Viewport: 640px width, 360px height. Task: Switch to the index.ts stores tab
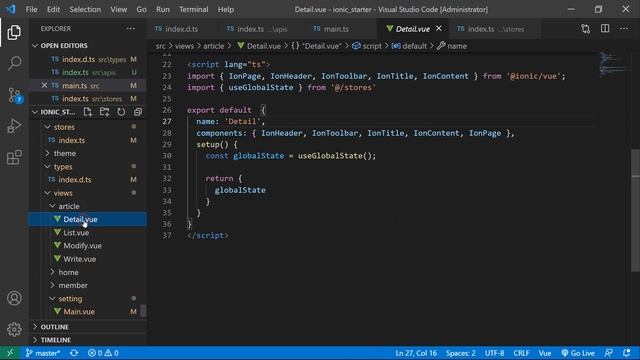click(x=495, y=29)
